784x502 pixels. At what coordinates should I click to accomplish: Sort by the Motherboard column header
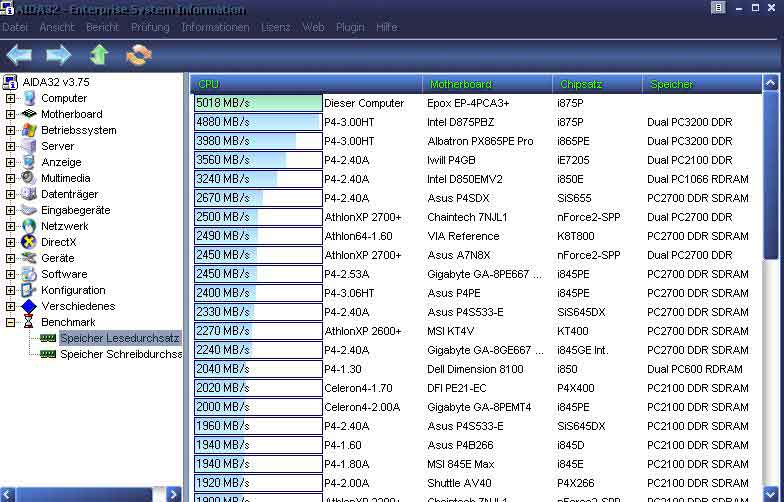[x=488, y=84]
